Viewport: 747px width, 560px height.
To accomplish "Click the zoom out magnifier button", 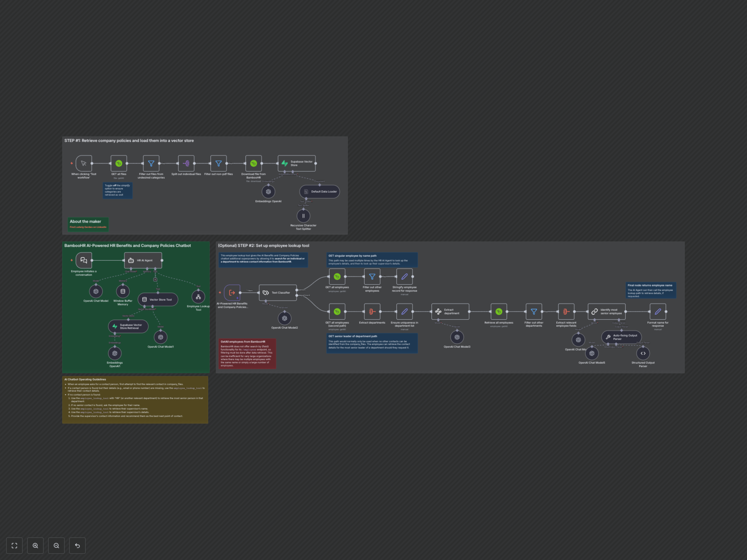I will click(56, 545).
